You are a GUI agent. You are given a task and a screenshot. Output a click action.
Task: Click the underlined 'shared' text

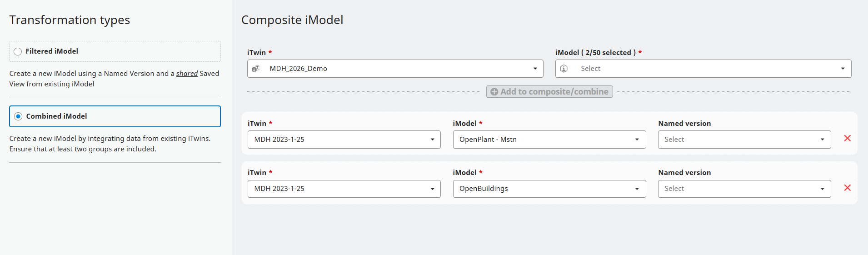[x=187, y=74]
